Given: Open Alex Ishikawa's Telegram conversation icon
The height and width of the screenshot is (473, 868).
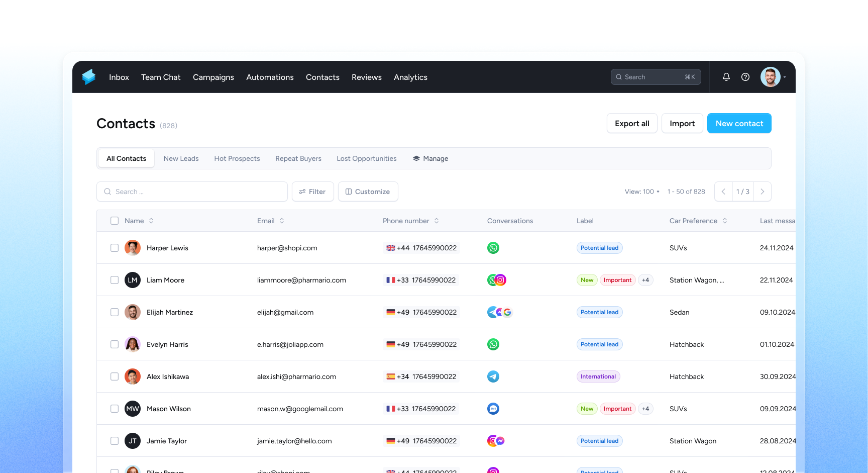Looking at the screenshot, I should 493,376.
